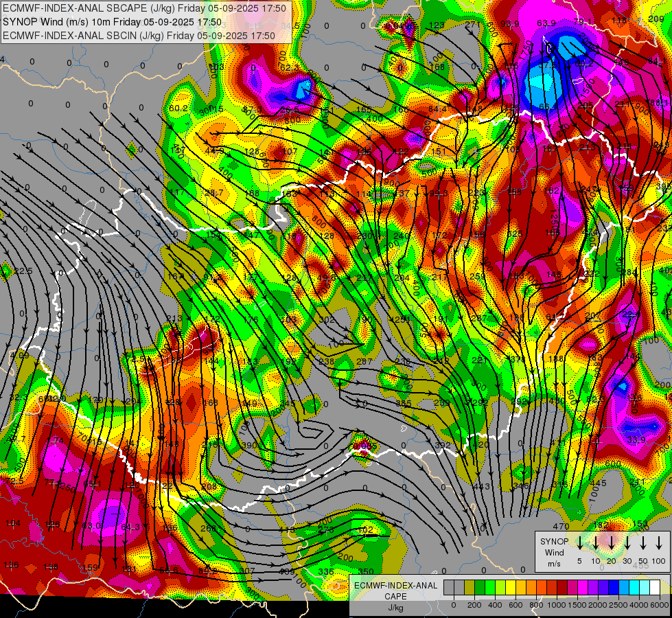This screenshot has height=618, width=672.
Task: Click the '800' tick label on CAPE scale
Action: click(536, 605)
